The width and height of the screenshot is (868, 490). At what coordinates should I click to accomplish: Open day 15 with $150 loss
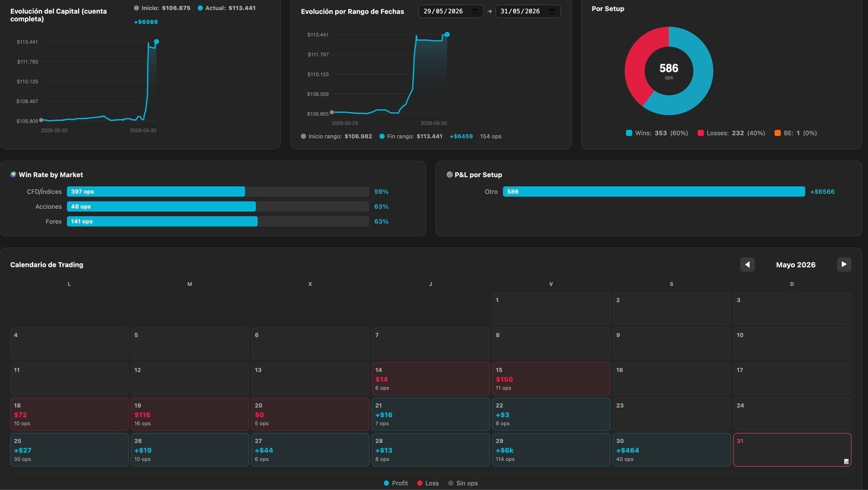(x=551, y=379)
